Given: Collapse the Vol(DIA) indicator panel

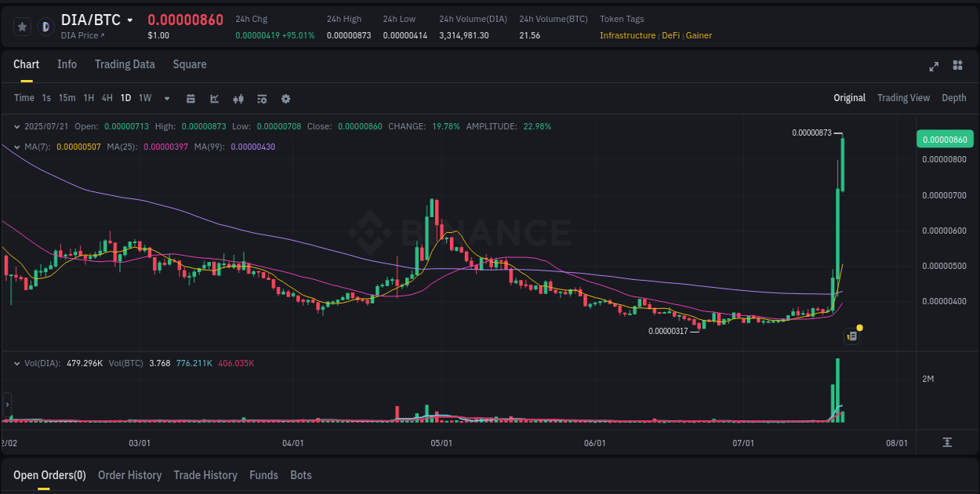Looking at the screenshot, I should pyautogui.click(x=17, y=362).
